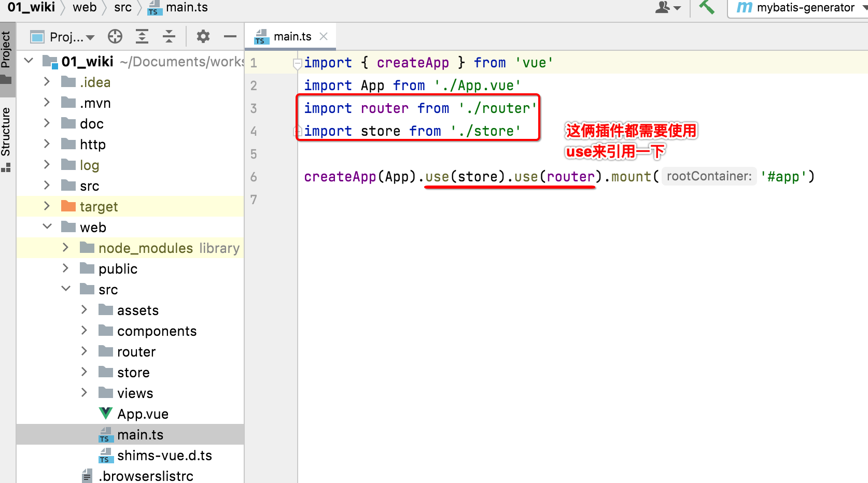Expand the target folder

coord(47,206)
